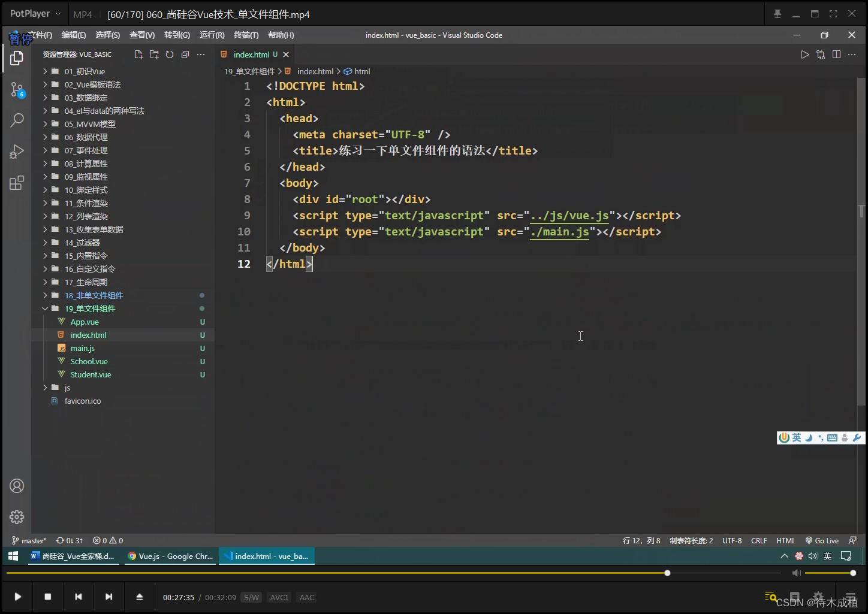Screen dimensions: 868x614
Task: Expand the 17_生命周期 folder
Action: coord(123,282)
